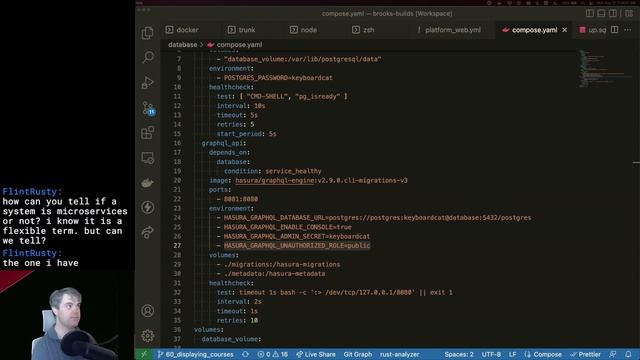
Task: Open the notifications bell in status bar
Action: coord(628,354)
